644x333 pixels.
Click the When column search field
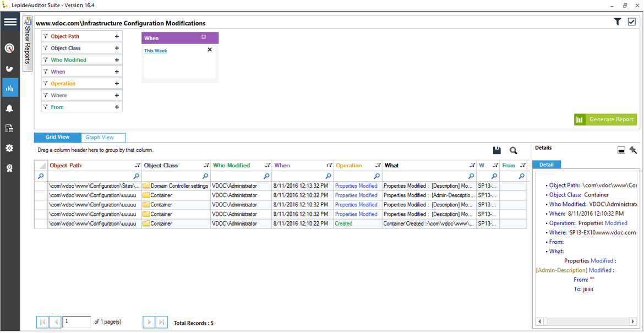pos(303,176)
